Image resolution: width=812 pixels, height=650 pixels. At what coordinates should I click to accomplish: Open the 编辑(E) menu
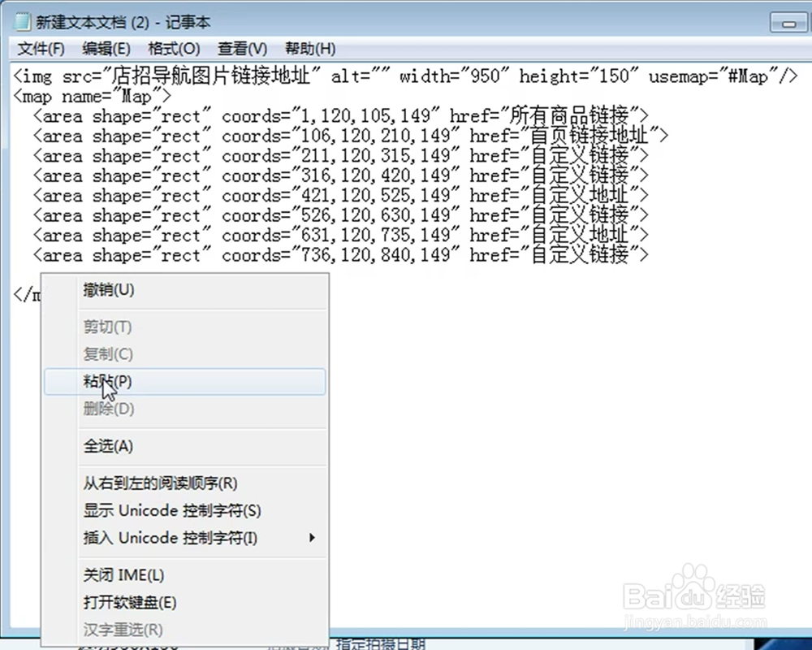[106, 49]
